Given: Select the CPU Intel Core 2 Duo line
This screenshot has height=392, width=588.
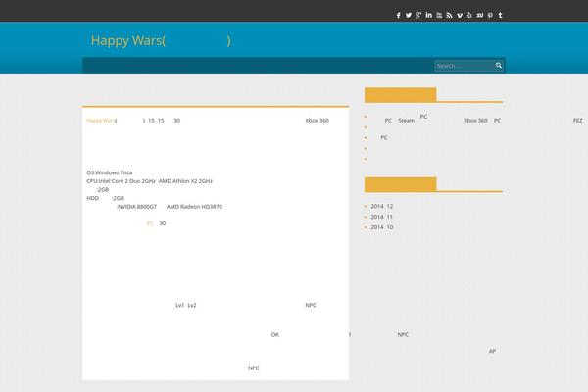Looking at the screenshot, I should point(150,181).
